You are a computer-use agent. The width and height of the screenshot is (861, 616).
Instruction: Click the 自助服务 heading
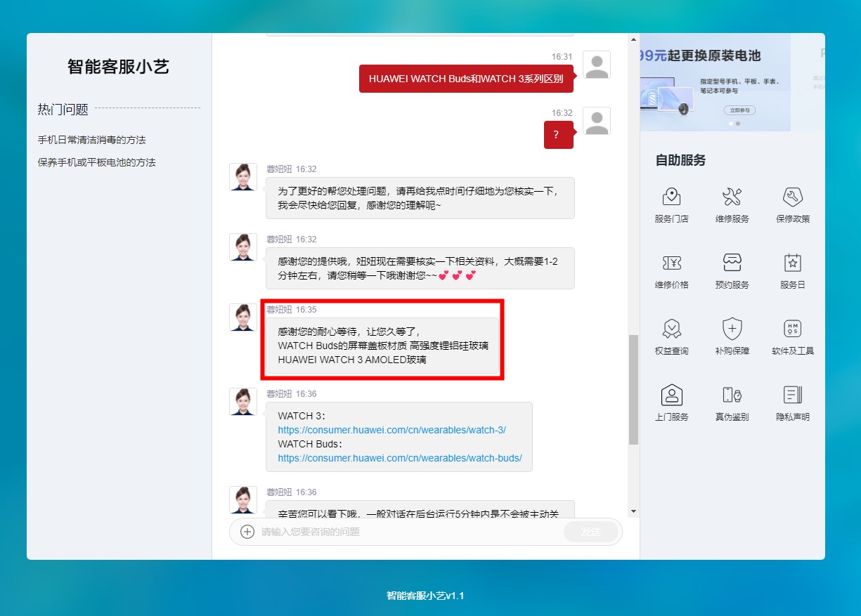pos(680,160)
